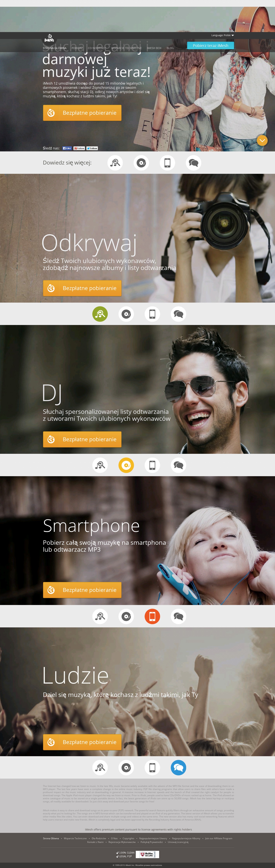Open the POBIERZ navigation item
Screen dimensions: 275x868
click(77, 48)
